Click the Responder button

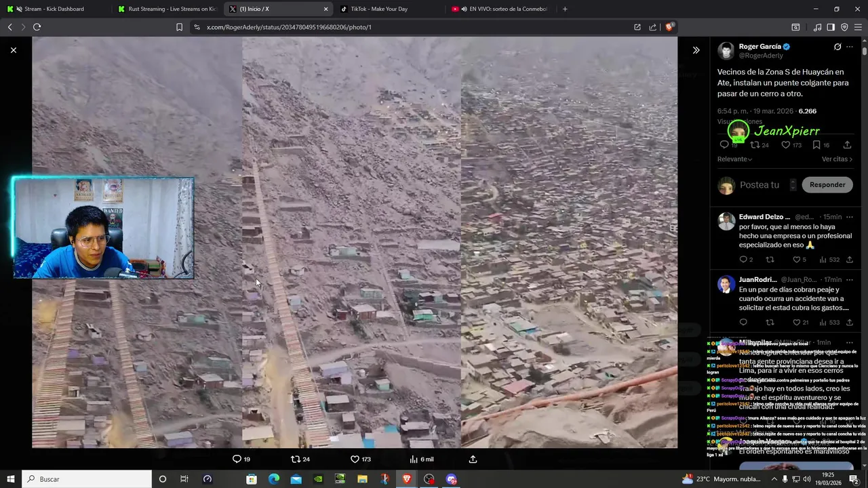click(x=827, y=185)
